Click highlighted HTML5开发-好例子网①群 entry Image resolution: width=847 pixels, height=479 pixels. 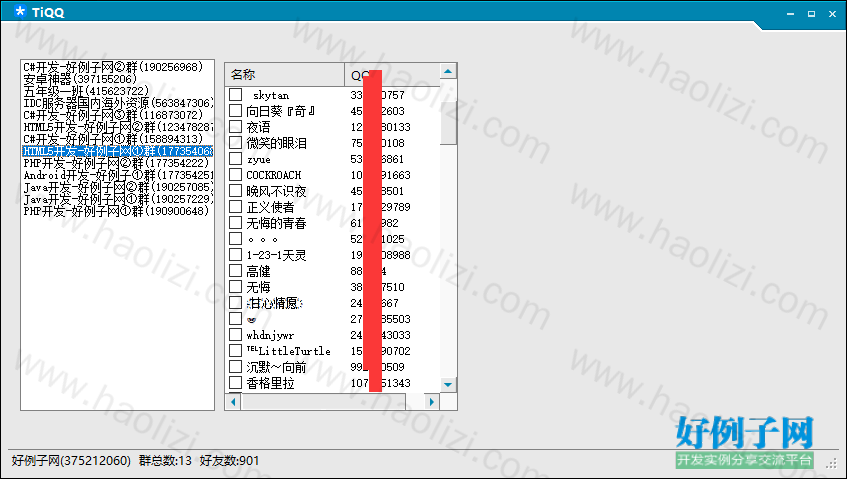coord(117,151)
